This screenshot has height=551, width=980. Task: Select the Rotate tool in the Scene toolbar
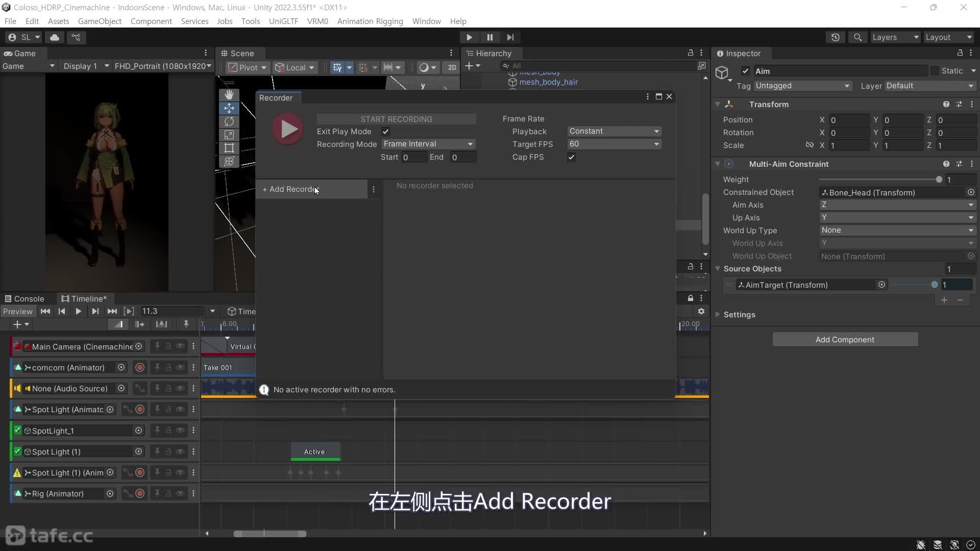230,121
